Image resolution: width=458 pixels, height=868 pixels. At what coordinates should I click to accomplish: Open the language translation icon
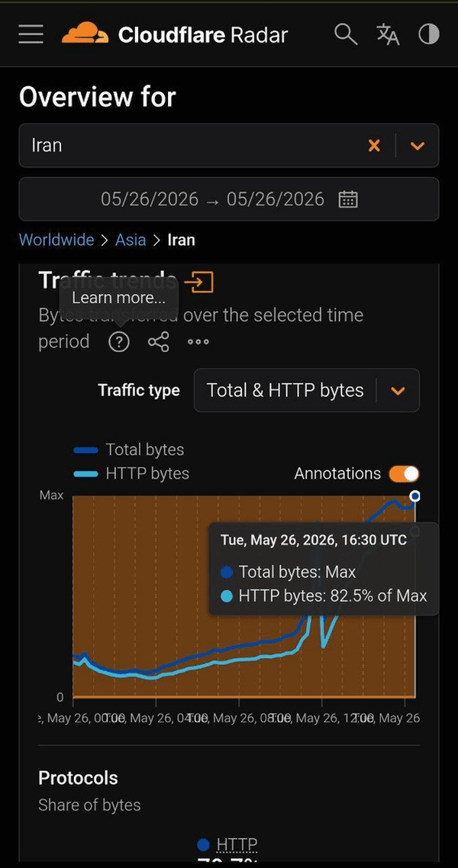[389, 34]
